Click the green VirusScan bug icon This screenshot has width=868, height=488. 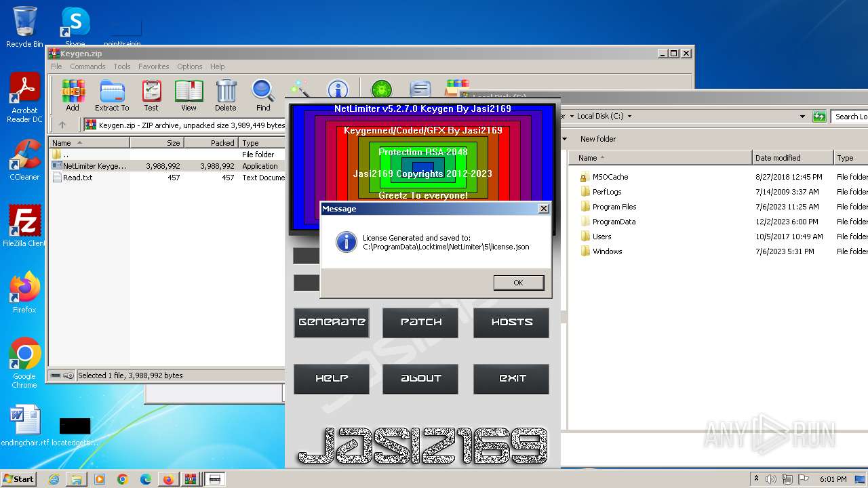(x=382, y=89)
